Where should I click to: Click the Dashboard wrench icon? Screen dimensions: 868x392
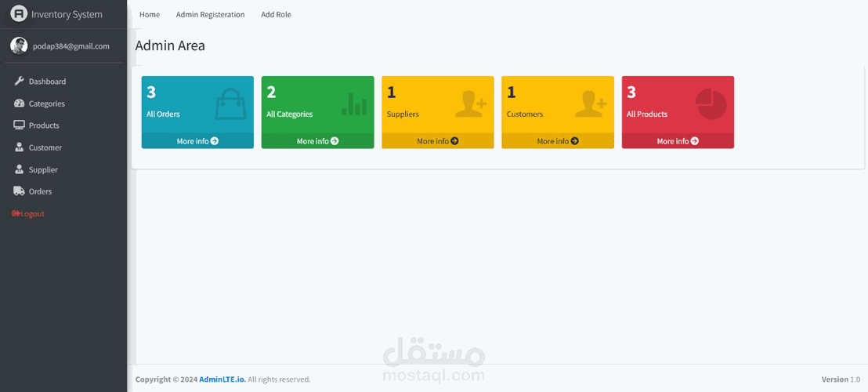tap(19, 82)
